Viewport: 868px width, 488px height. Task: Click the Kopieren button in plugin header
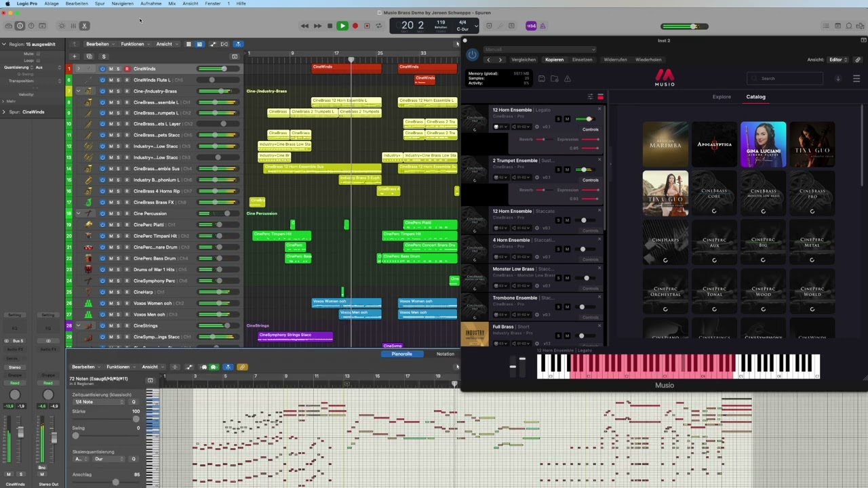tap(554, 60)
